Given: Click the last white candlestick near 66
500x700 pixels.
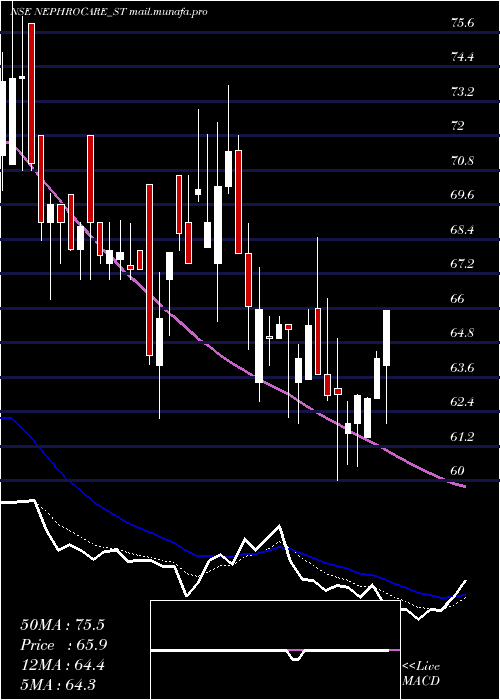Looking at the screenshot, I should [x=386, y=338].
